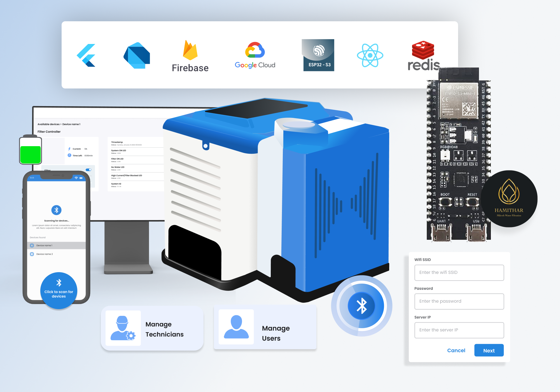Click the Server IP input field

coord(459,330)
